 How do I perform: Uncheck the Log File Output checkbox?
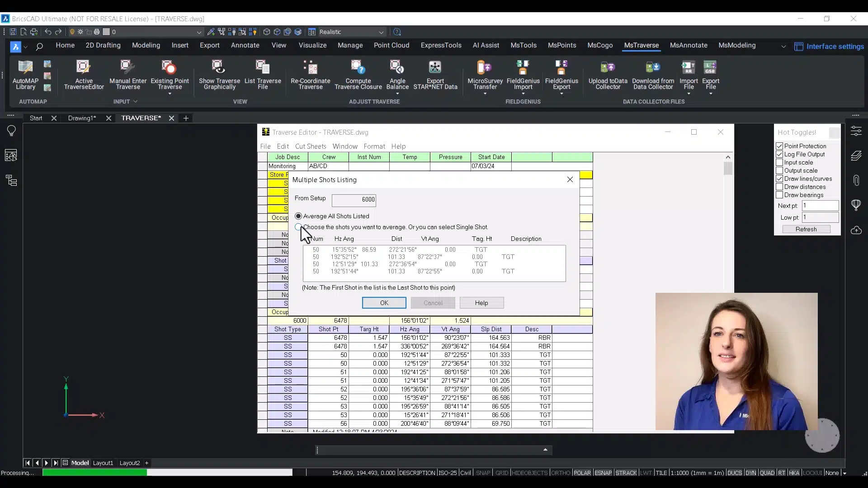click(x=779, y=155)
